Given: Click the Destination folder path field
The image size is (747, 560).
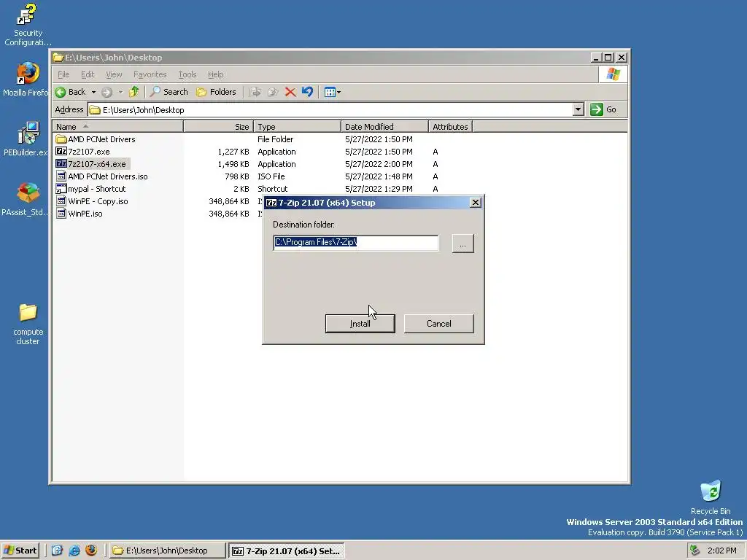Looking at the screenshot, I should (355, 242).
